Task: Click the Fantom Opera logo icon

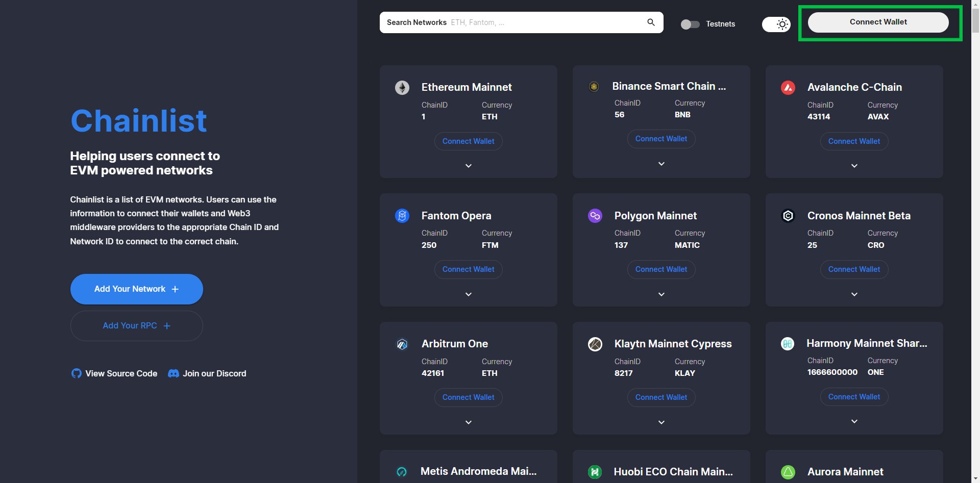Action: 402,216
